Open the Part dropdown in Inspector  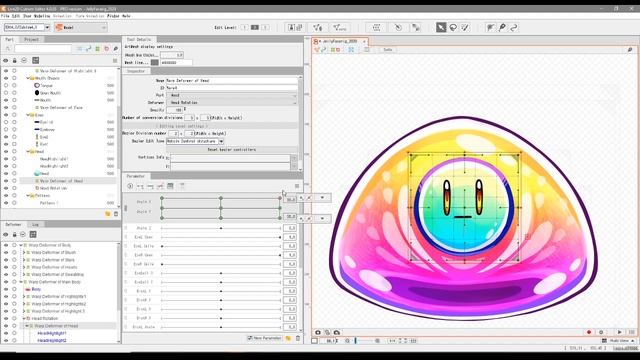(x=231, y=95)
